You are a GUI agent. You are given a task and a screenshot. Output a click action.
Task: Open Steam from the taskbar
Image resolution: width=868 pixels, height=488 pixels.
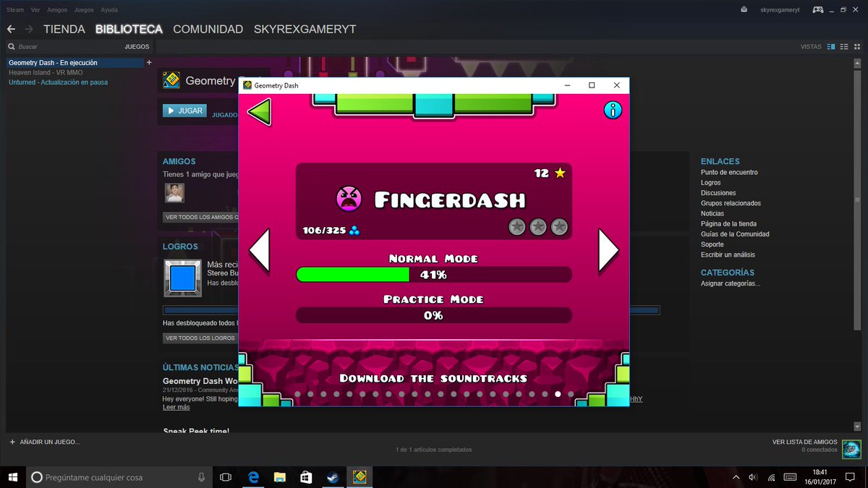[x=332, y=477]
